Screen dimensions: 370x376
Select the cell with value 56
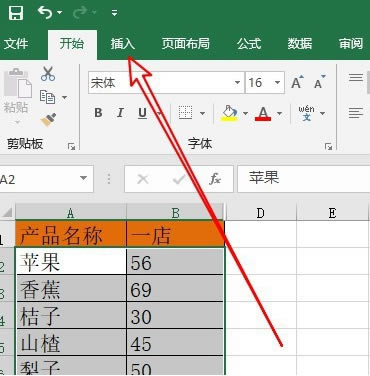click(x=175, y=261)
